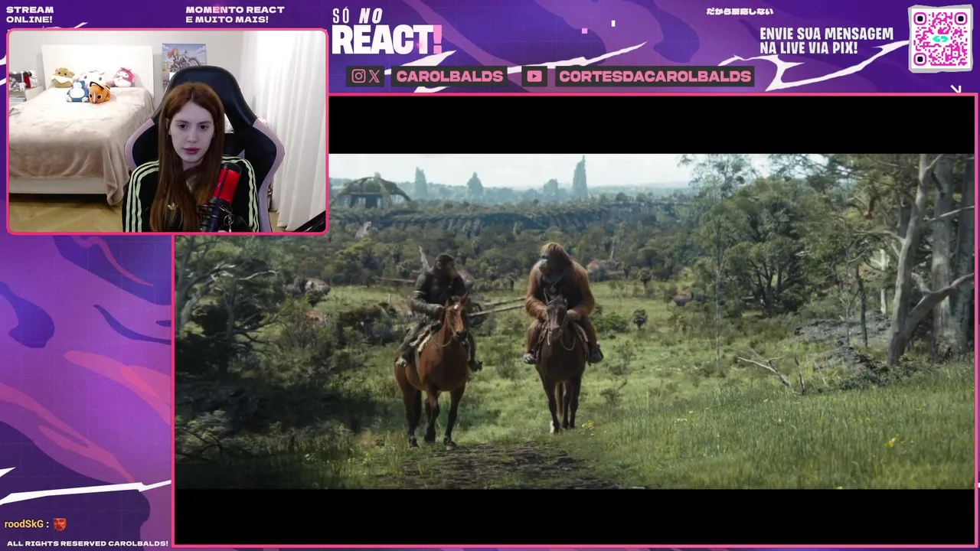Click the CORTESDACAROLBALDS channel name
The width and height of the screenshot is (980, 551).
coord(655,76)
